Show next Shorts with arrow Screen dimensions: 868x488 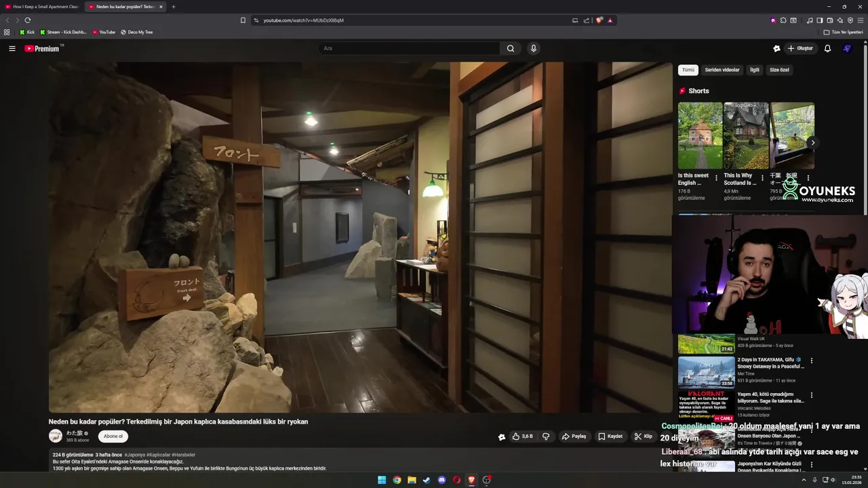coord(812,142)
